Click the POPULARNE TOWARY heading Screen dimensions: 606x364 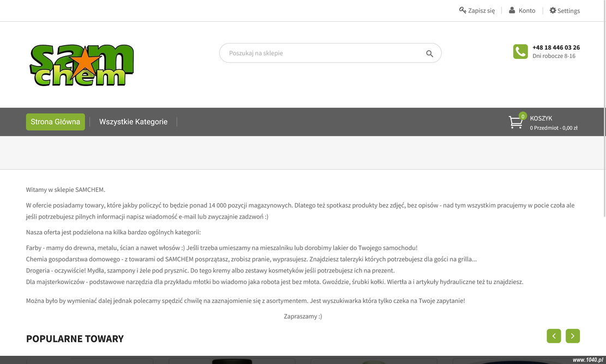click(75, 338)
